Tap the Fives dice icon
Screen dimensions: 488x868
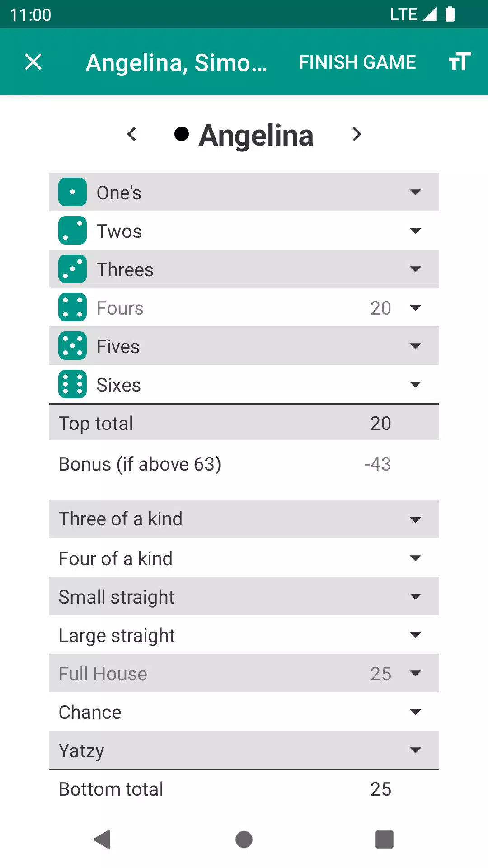(72, 346)
